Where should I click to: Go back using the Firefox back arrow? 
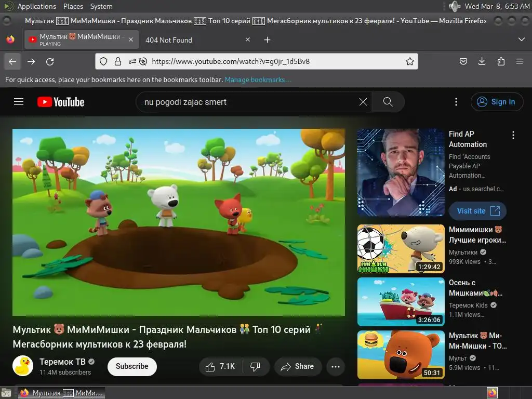(x=12, y=61)
